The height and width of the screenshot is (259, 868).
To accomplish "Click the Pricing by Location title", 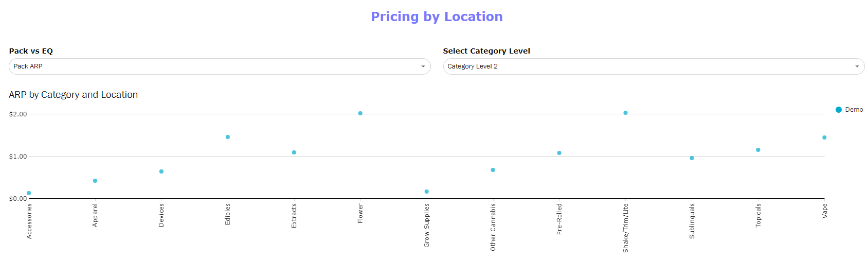I will pyautogui.click(x=437, y=17).
